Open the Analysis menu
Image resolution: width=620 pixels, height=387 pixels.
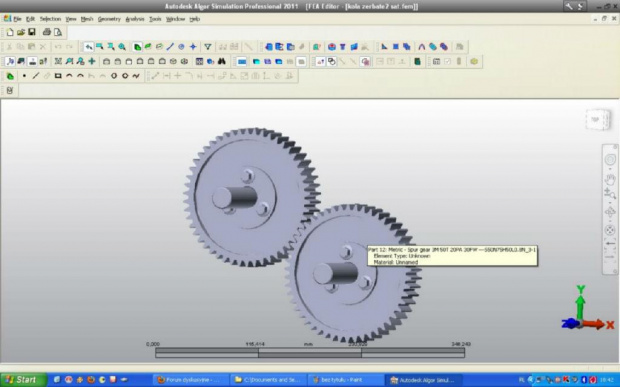134,19
